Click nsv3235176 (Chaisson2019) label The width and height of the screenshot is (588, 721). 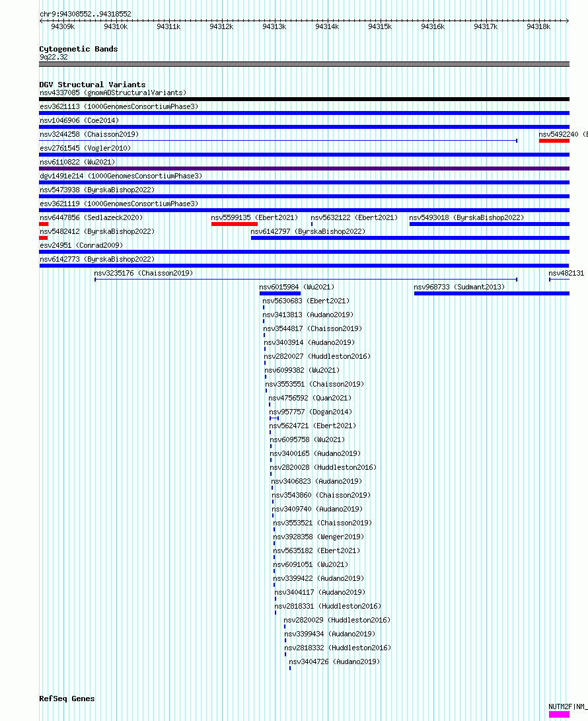click(x=143, y=273)
